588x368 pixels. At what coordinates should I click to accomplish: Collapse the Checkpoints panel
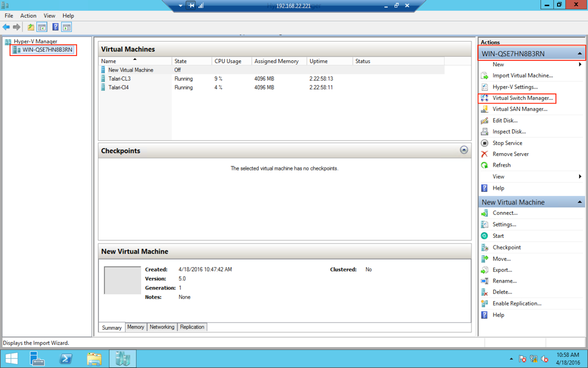tap(464, 150)
